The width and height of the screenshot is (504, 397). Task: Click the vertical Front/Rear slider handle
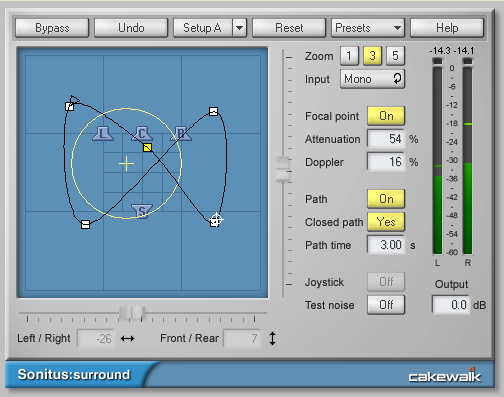click(x=284, y=170)
